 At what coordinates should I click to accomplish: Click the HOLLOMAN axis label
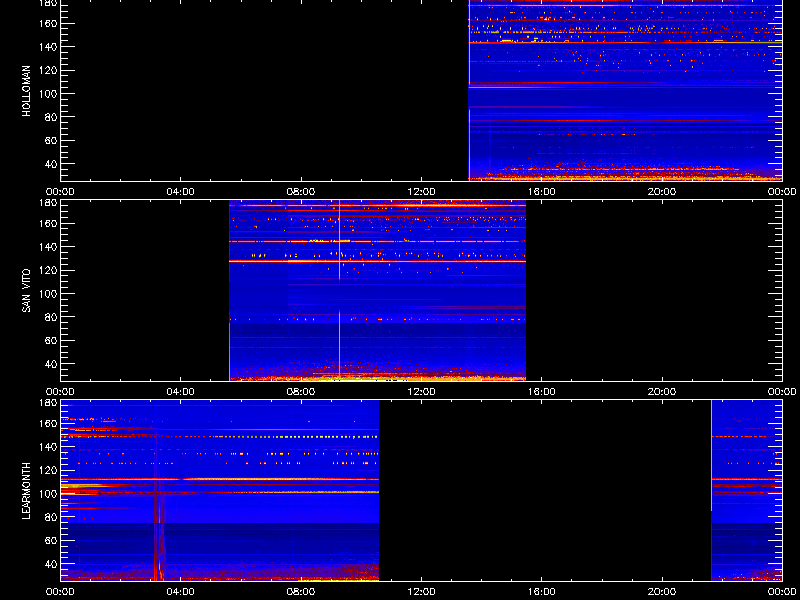tap(26, 91)
